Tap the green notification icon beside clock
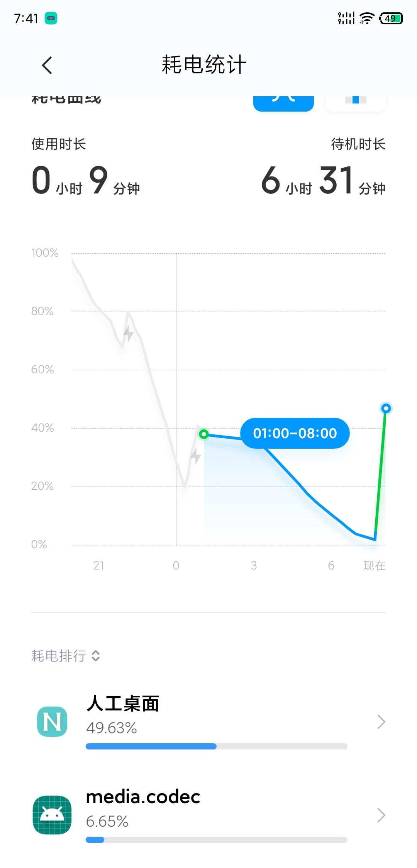The width and height of the screenshot is (417, 868). pos(51,18)
